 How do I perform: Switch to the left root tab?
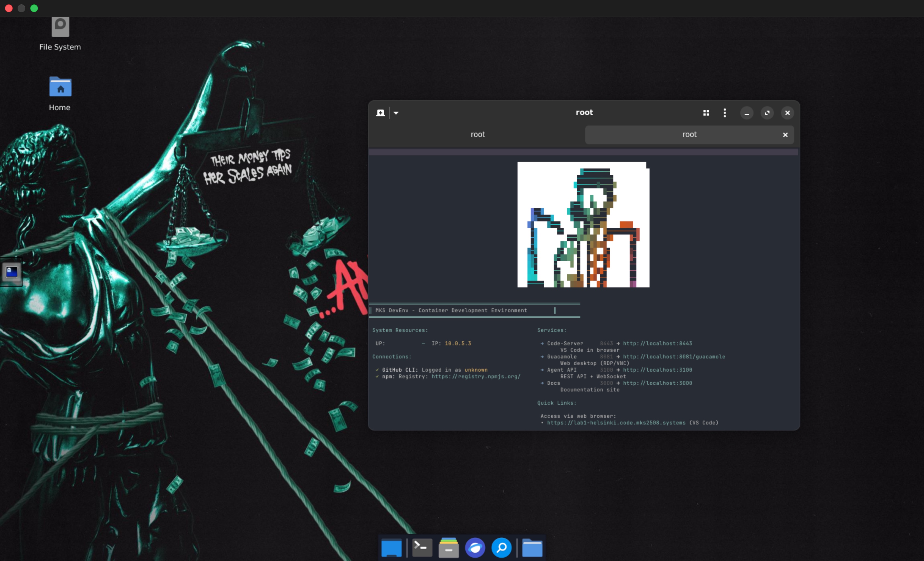pos(477,135)
